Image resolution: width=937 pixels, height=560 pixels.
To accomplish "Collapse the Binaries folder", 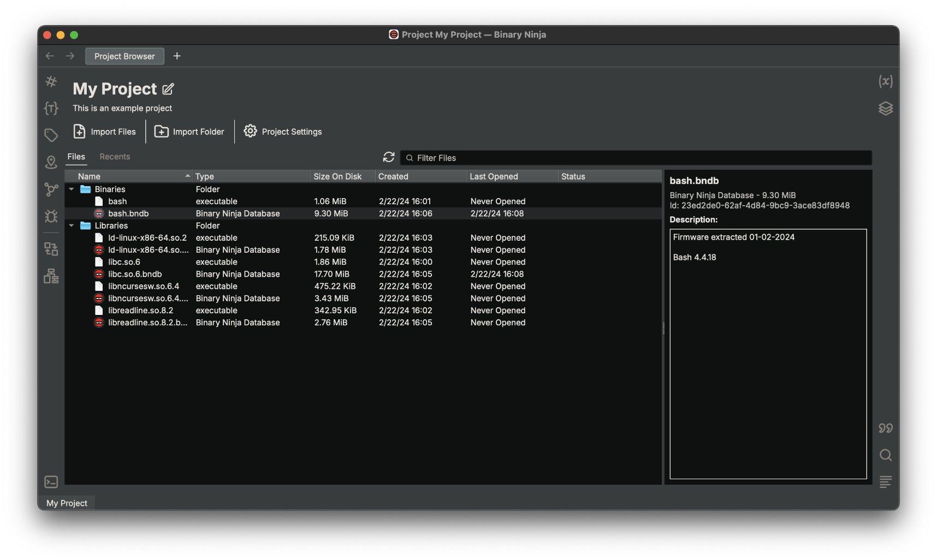I will tap(72, 189).
